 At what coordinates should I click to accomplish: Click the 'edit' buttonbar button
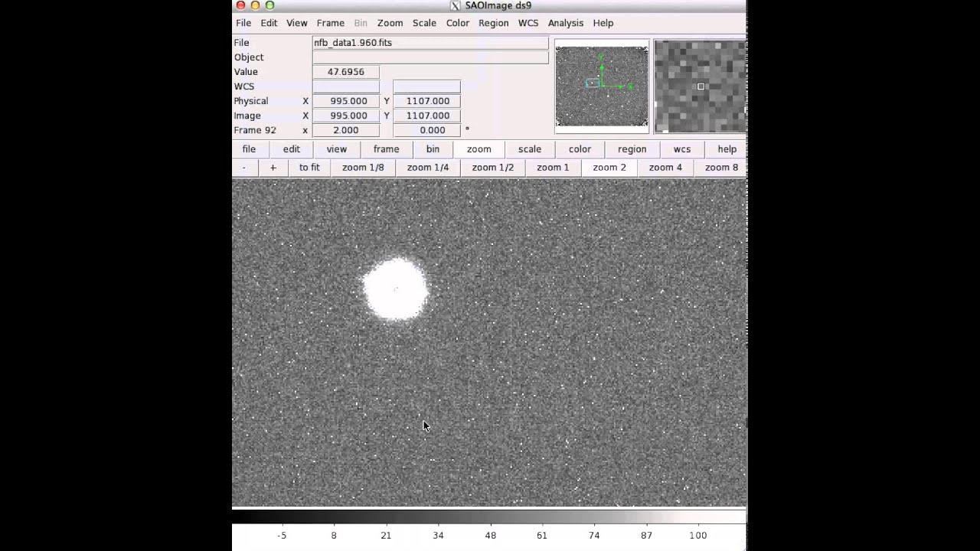tap(292, 149)
